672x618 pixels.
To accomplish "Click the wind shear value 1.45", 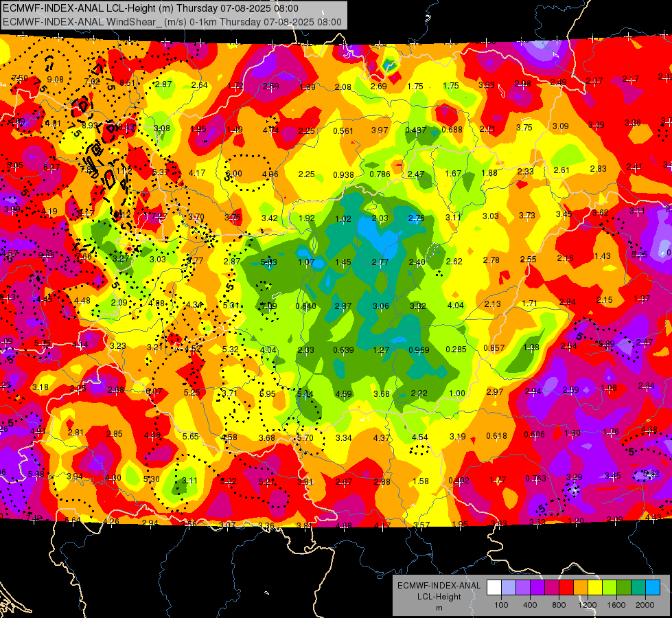I will [x=343, y=262].
